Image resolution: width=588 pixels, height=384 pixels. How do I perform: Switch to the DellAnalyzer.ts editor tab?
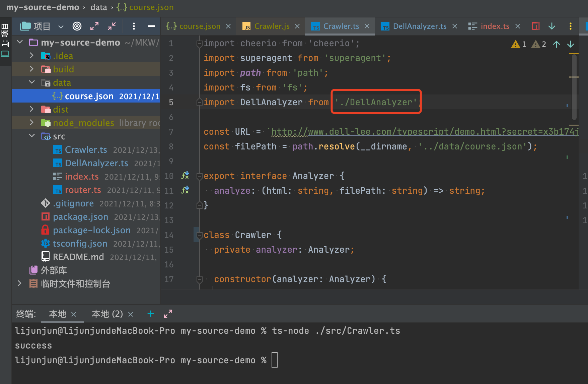pos(419,26)
